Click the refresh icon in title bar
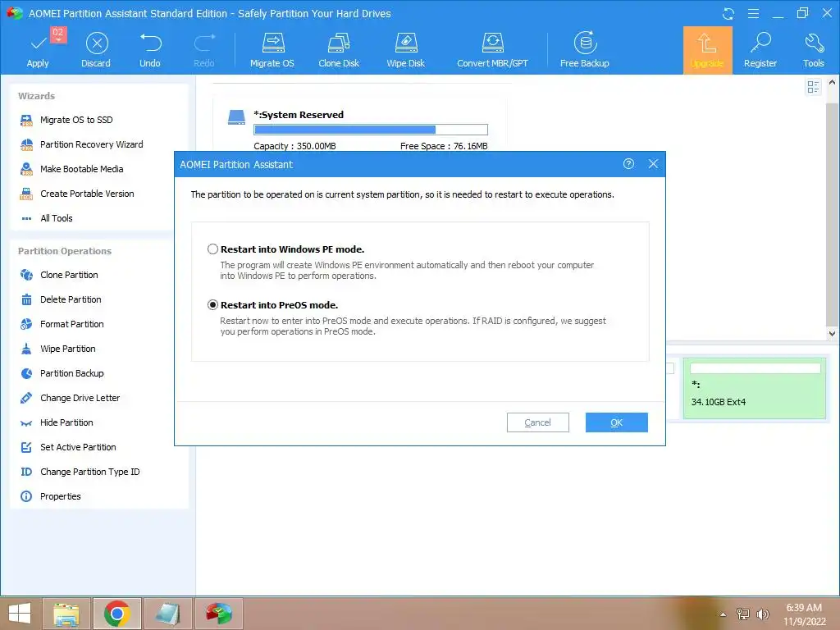Viewport: 840px width, 630px height. point(728,13)
